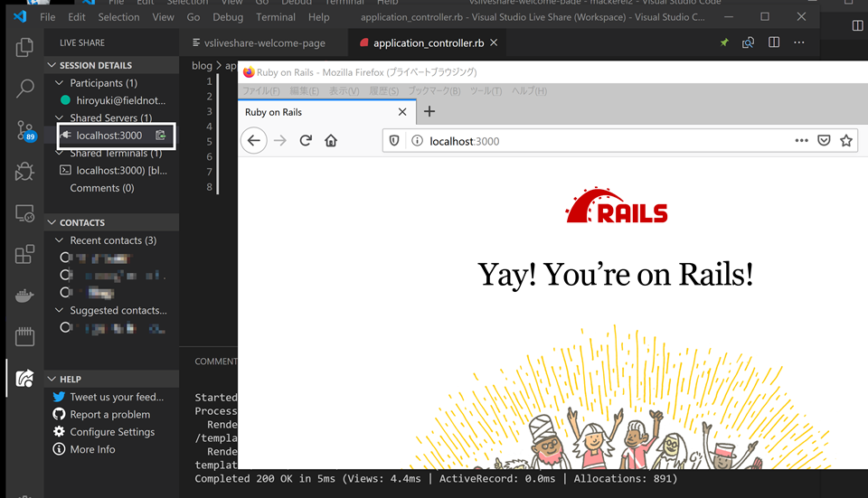This screenshot has width=868, height=498.
Task: Open Firefox ファイル(F) menu
Action: (261, 90)
